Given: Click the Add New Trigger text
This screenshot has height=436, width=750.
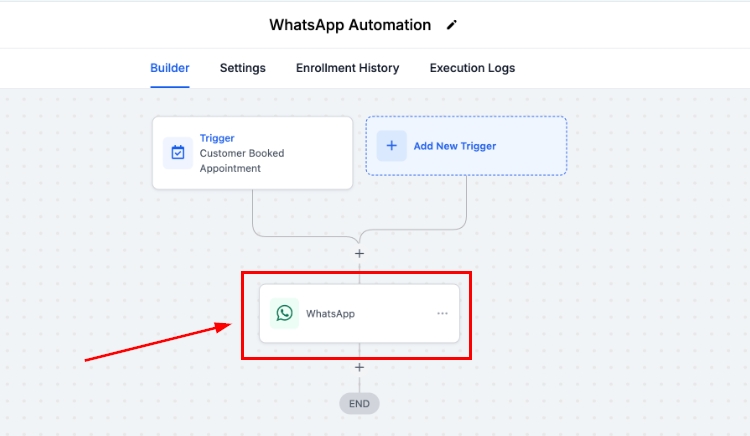Looking at the screenshot, I should (x=455, y=146).
